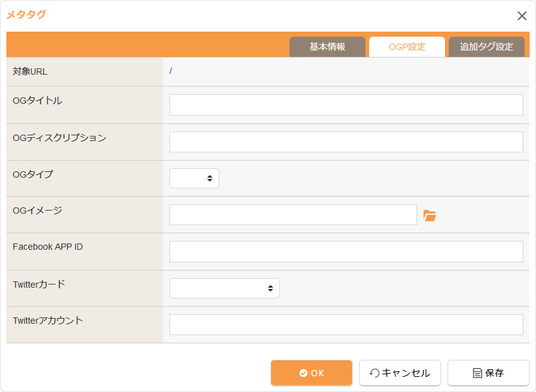Click the Facebook APP ID label
The height and width of the screenshot is (392, 536).
pos(48,247)
